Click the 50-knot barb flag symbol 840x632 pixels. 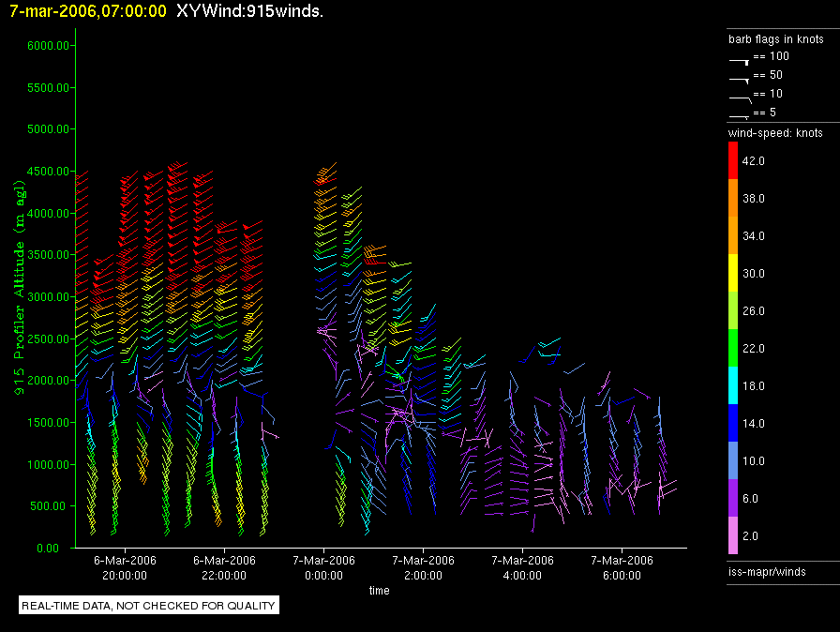point(739,79)
